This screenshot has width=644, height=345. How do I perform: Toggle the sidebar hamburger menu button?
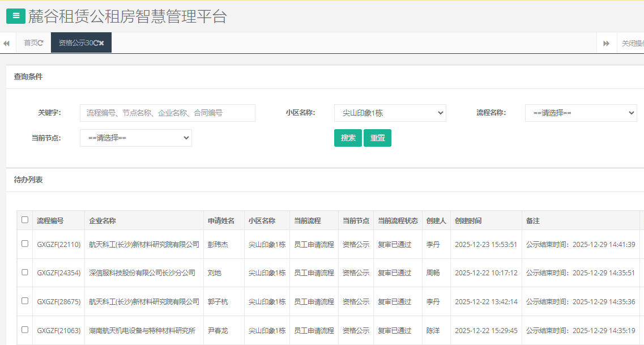pos(15,16)
